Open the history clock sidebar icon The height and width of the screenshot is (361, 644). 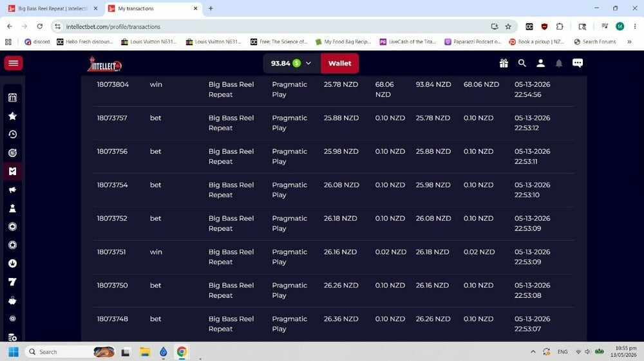(13, 134)
